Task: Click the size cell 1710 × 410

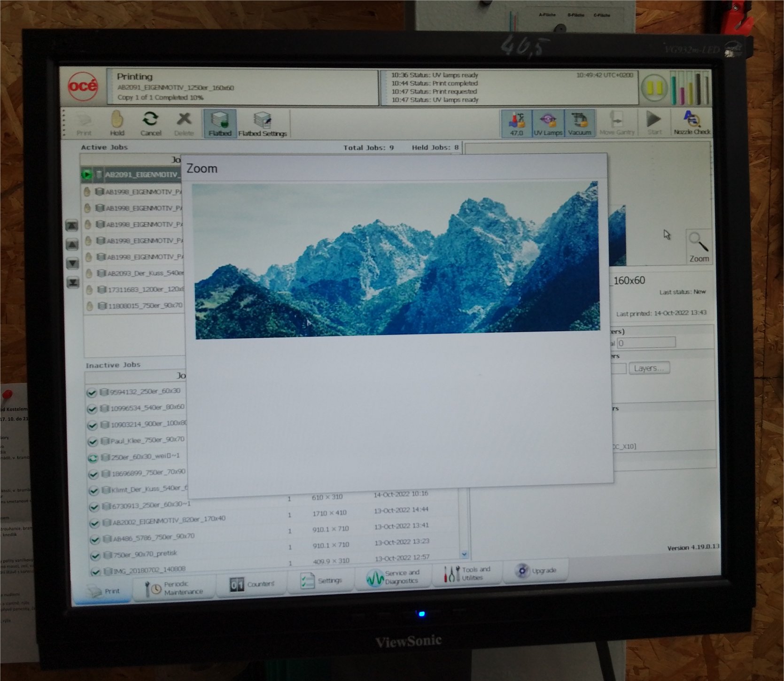Action: pos(329,513)
